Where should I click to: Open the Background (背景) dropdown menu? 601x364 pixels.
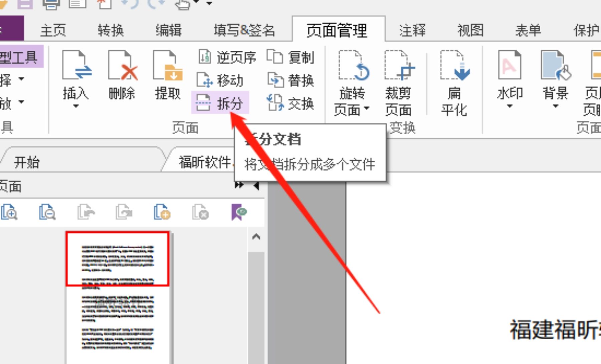click(556, 106)
